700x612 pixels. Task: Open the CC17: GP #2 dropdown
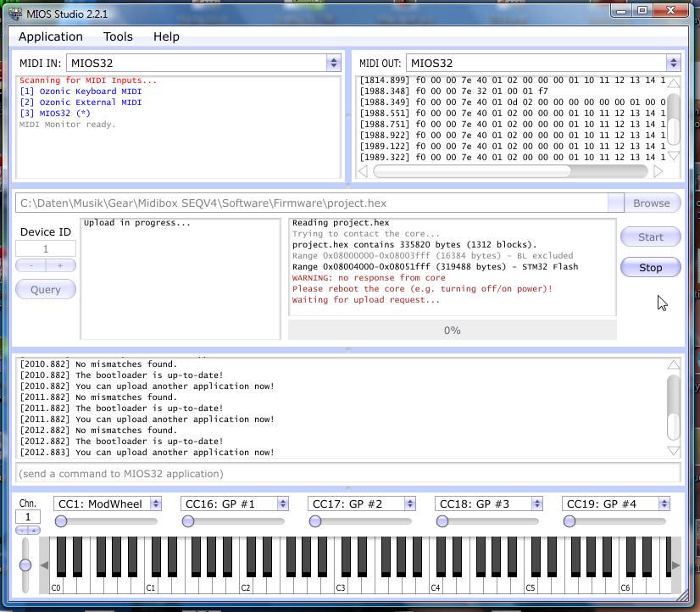pos(362,504)
